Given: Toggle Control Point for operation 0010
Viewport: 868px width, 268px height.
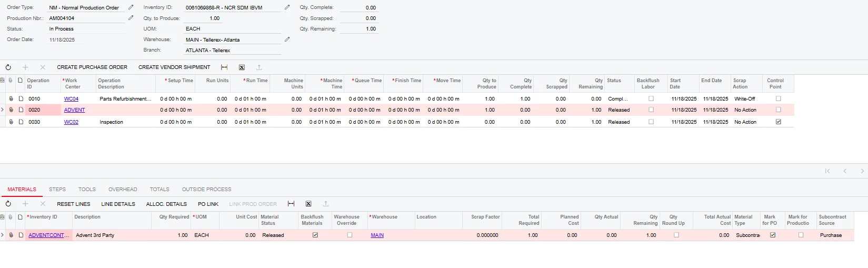Looking at the screenshot, I should point(779,98).
